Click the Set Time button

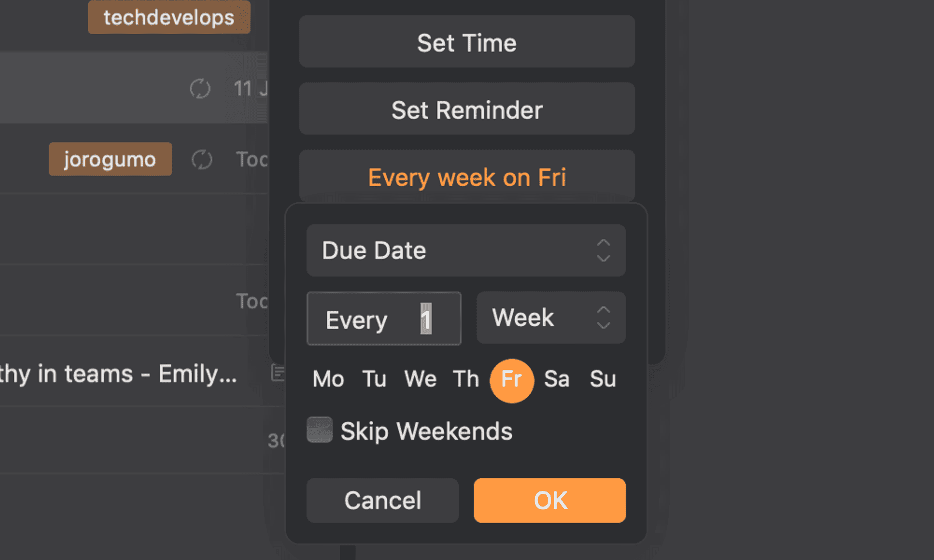pyautogui.click(x=467, y=42)
